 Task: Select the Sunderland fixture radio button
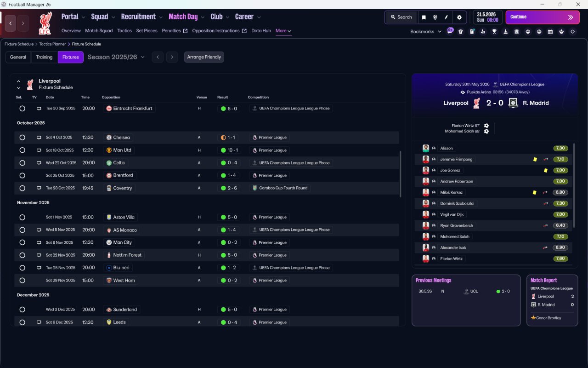(x=22, y=310)
